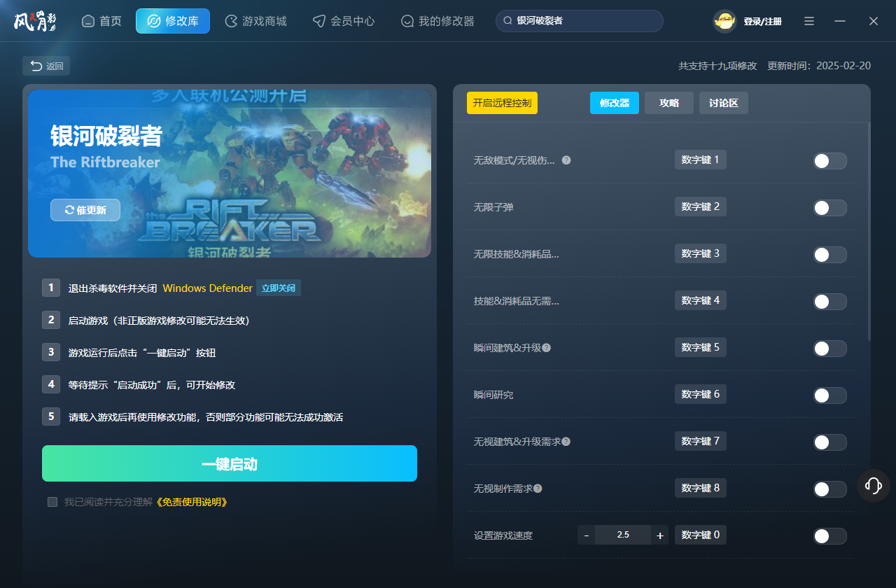Enable 设置游戏速度 toggle
The height and width of the screenshot is (588, 896).
click(829, 536)
